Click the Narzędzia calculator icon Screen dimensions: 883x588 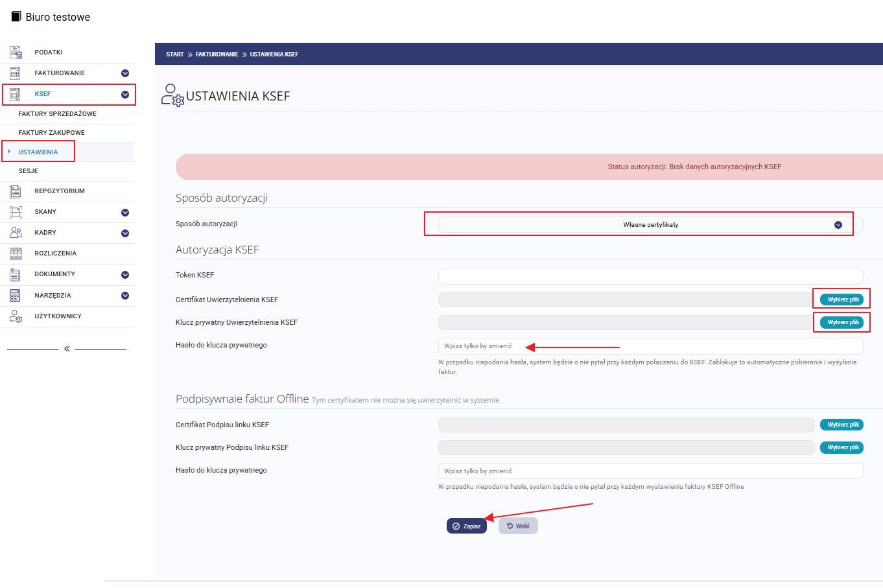tap(16, 296)
